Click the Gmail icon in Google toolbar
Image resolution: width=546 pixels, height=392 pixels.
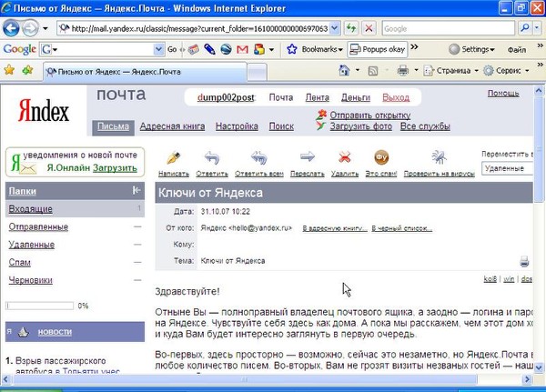[x=242, y=49]
